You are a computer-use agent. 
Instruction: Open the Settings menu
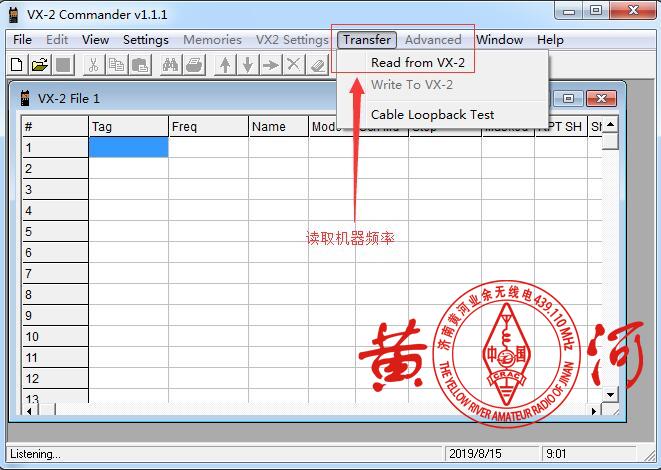click(x=146, y=40)
